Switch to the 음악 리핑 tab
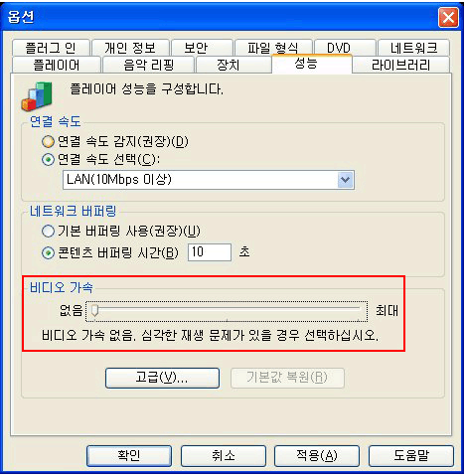The image size is (466, 476). pos(148,65)
